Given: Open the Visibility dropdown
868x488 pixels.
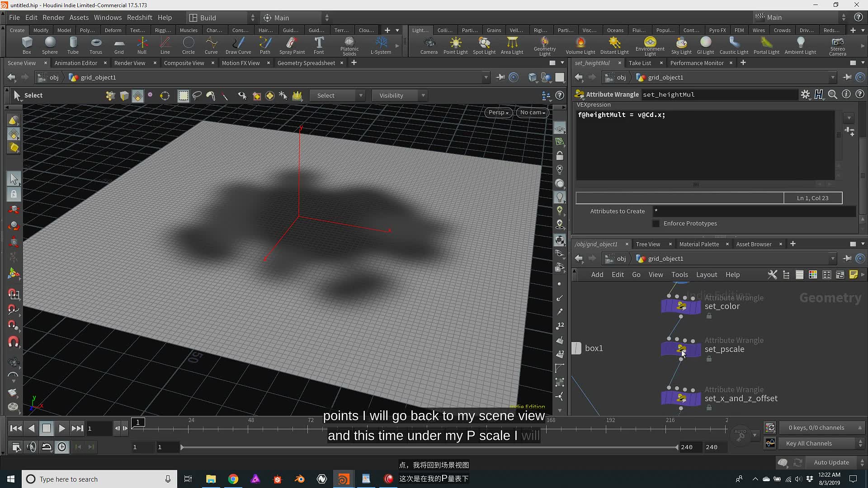Looking at the screenshot, I should click(x=399, y=95).
